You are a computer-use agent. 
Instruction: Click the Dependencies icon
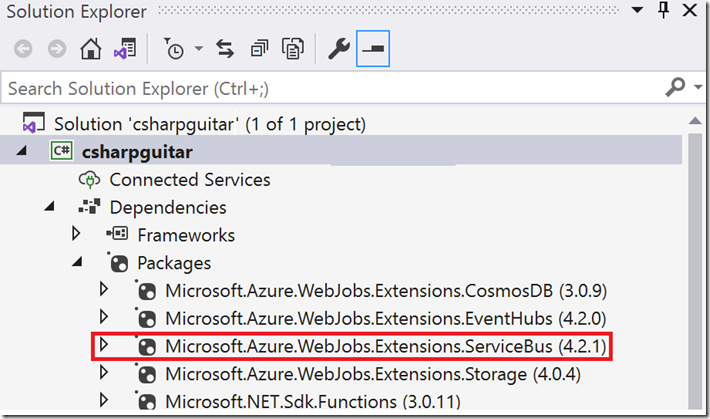point(89,207)
